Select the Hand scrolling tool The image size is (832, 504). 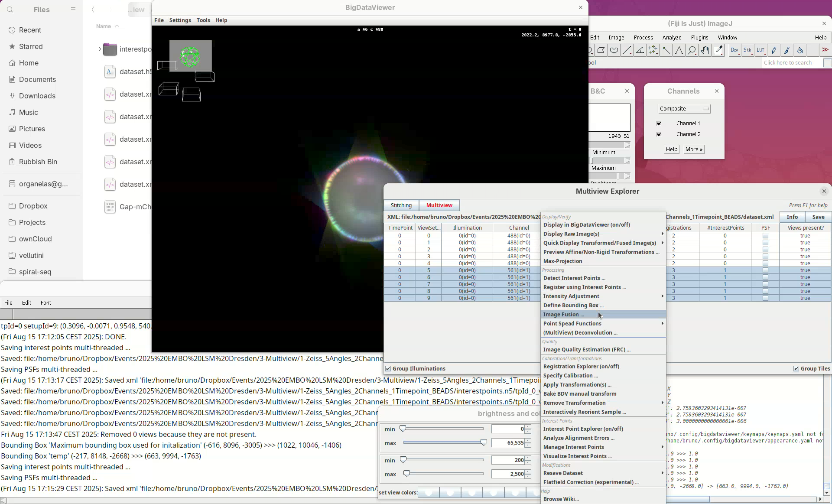[x=705, y=50]
